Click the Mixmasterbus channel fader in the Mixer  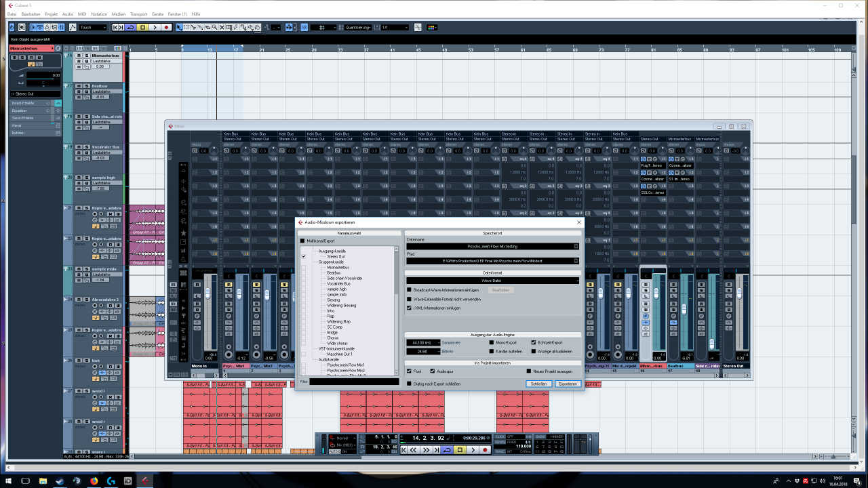click(x=656, y=293)
